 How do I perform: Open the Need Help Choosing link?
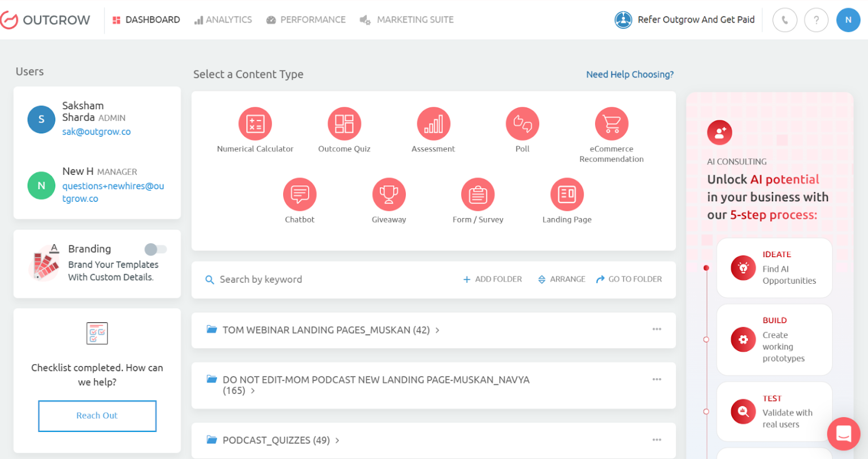pyautogui.click(x=630, y=74)
